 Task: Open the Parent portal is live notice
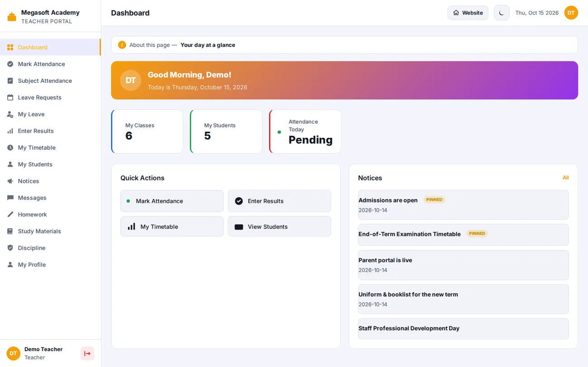pyautogui.click(x=463, y=265)
